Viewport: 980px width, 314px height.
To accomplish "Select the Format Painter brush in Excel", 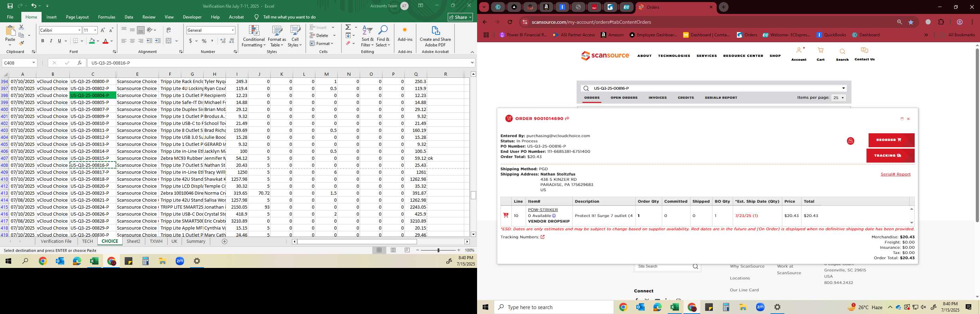I will (21, 43).
